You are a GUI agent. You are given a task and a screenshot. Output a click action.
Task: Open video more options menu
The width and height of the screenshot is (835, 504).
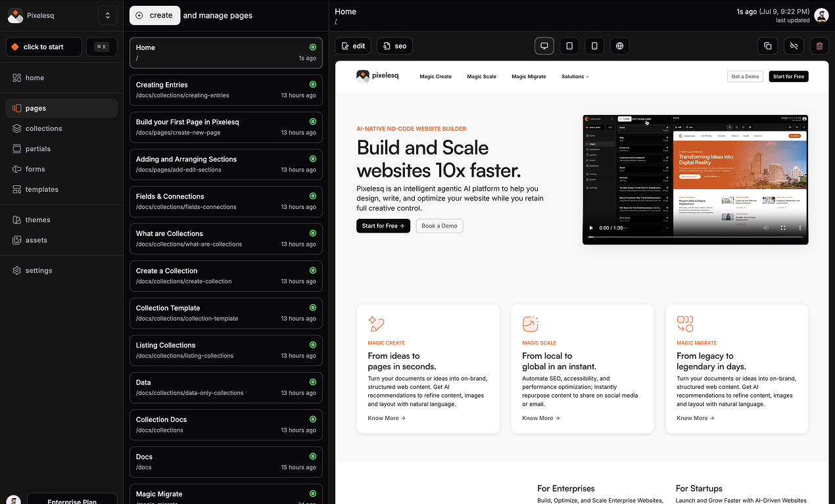[x=800, y=228]
